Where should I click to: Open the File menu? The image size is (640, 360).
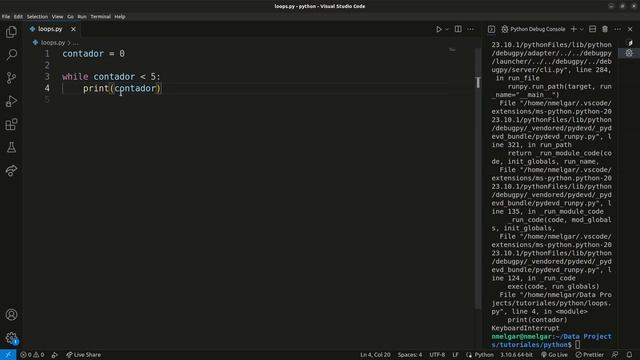coord(6,17)
